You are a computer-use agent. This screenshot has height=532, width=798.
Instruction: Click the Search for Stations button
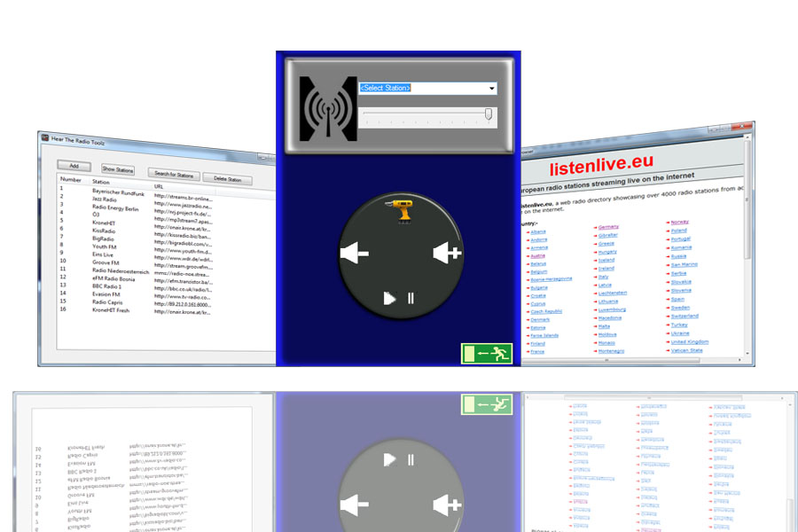[x=174, y=174]
